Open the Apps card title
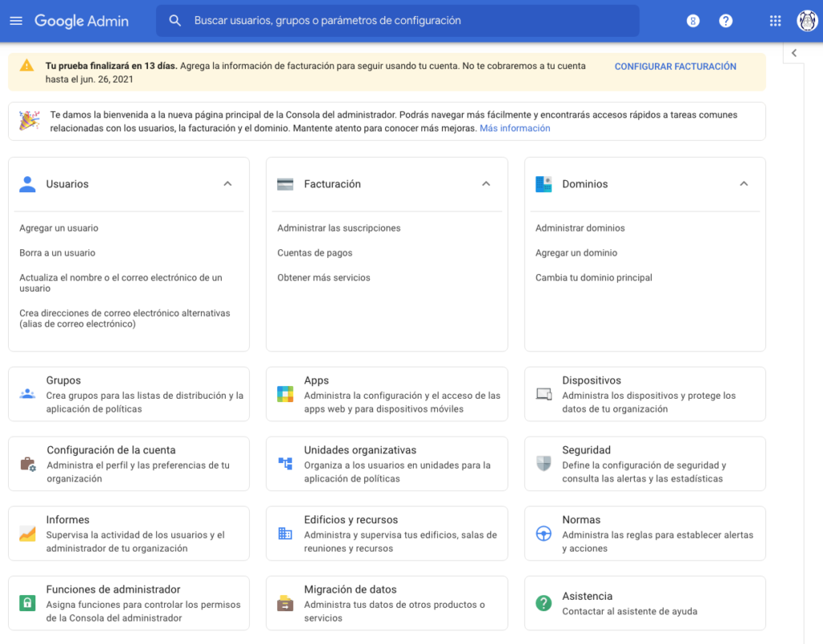The image size is (823, 644). (x=317, y=380)
